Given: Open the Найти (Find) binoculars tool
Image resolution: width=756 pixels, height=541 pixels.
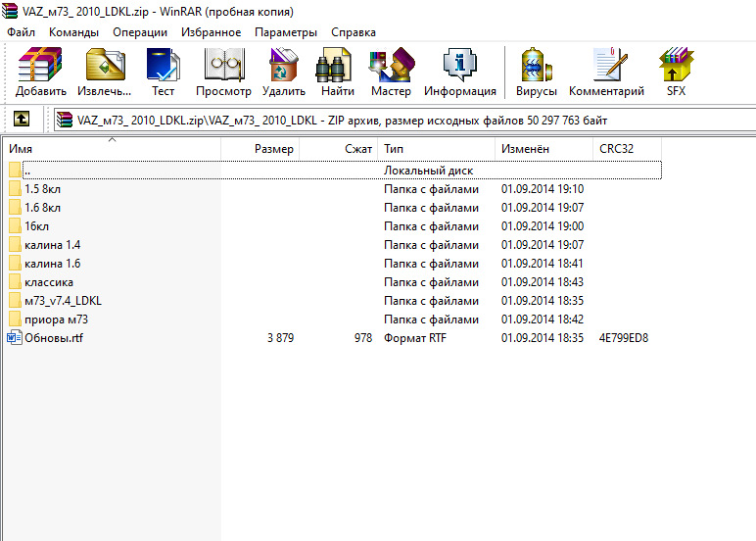Looking at the screenshot, I should click(x=333, y=64).
